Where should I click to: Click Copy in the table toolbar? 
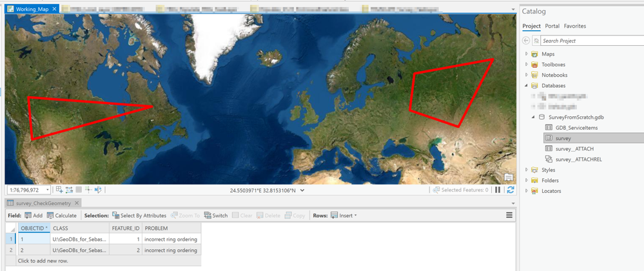(295, 216)
